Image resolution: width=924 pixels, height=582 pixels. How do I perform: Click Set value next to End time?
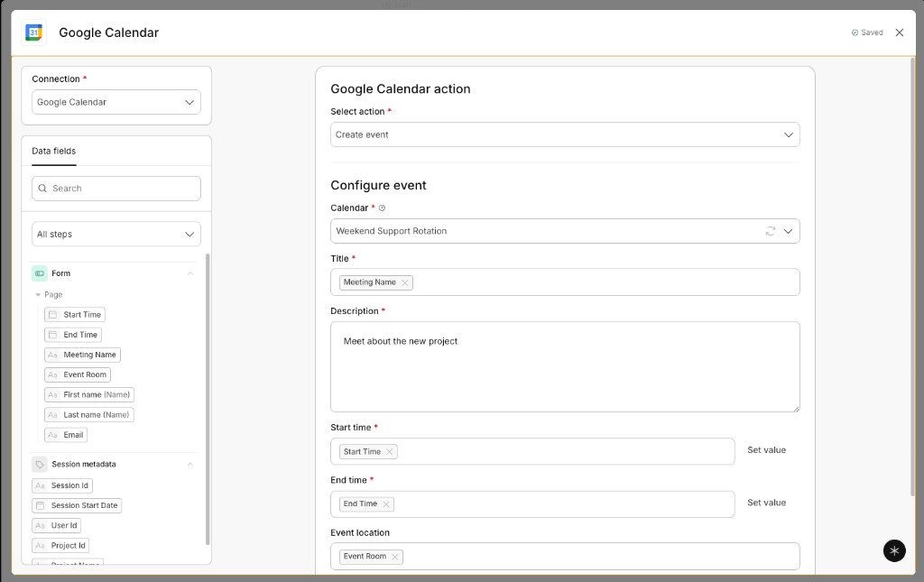(x=767, y=503)
